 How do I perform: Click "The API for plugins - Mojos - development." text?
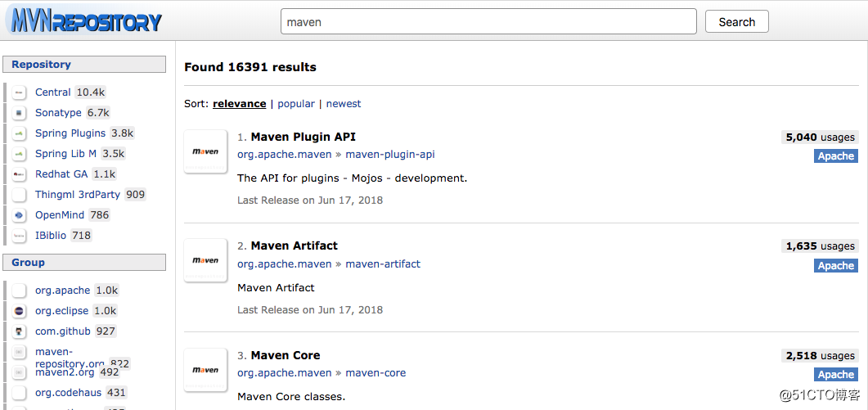352,178
